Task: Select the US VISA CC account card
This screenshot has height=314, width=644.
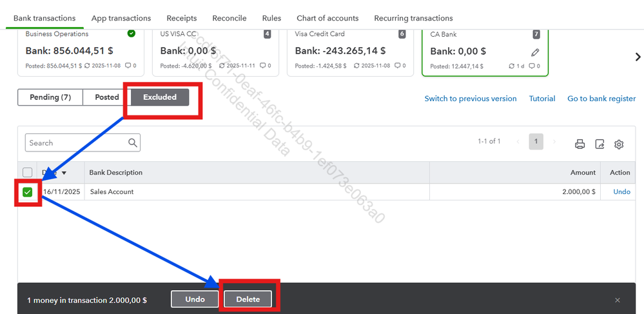Action: 215,53
